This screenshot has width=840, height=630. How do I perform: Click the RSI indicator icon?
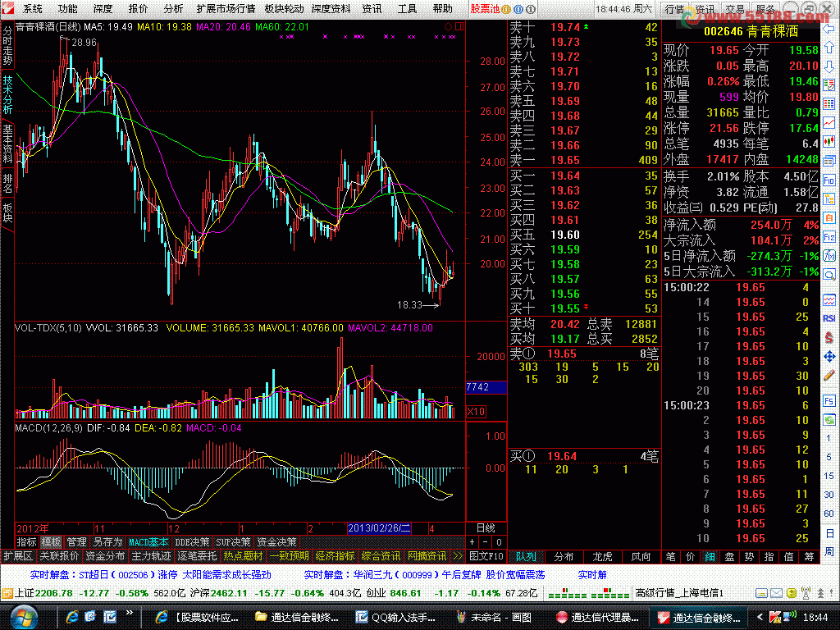pos(829,318)
